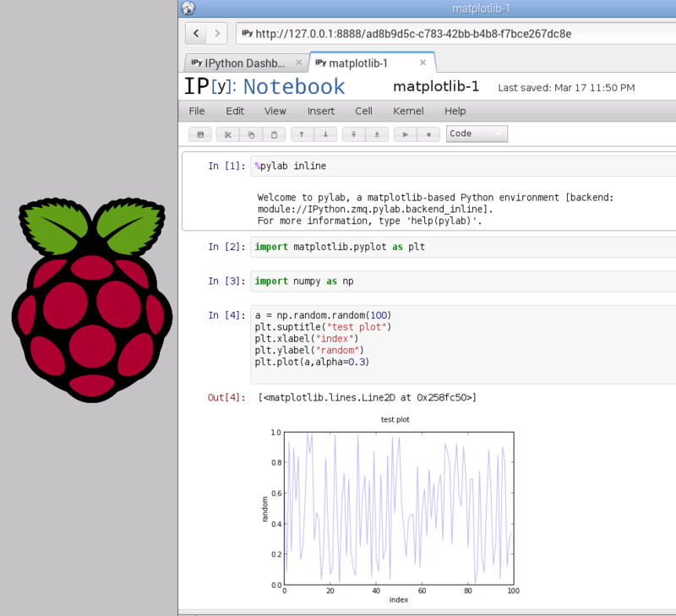Click the 'plt.ylabel("random")' code line

(x=309, y=351)
